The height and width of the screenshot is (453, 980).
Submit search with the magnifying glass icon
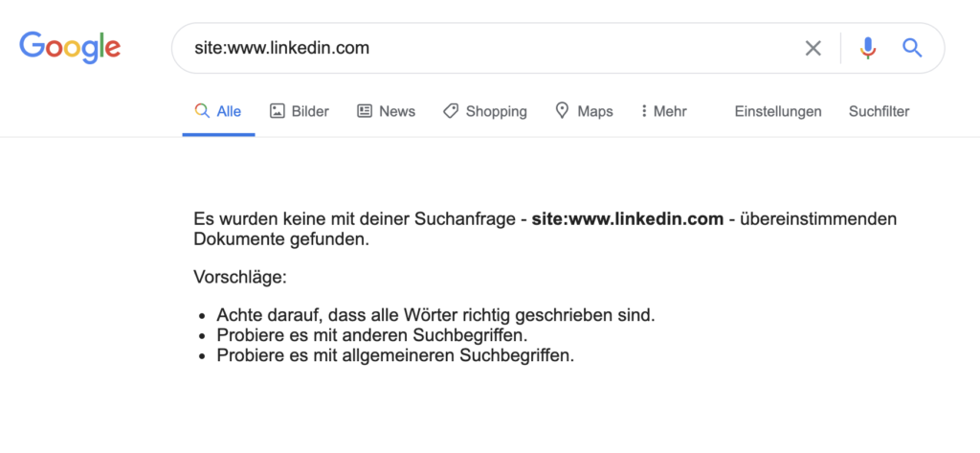pyautogui.click(x=912, y=48)
